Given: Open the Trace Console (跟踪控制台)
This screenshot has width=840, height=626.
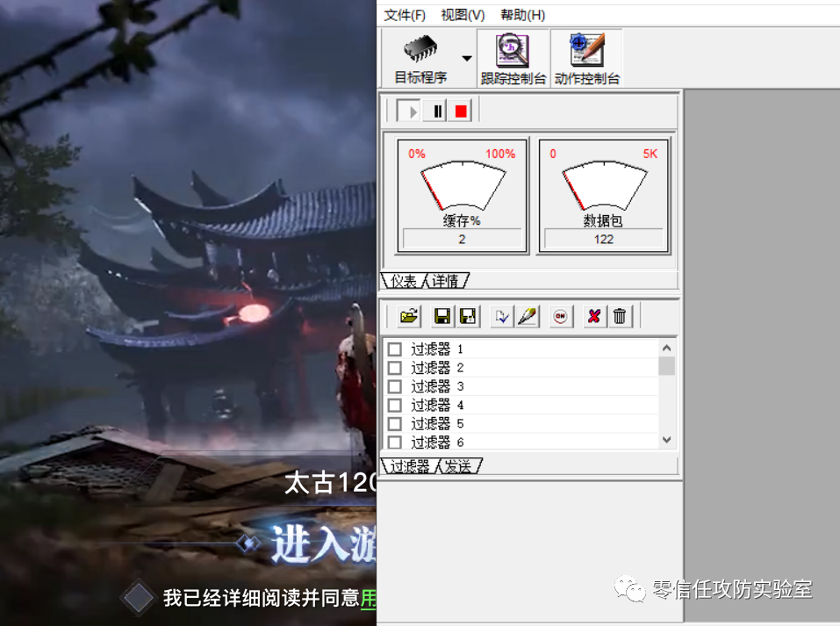Looking at the screenshot, I should (513, 58).
